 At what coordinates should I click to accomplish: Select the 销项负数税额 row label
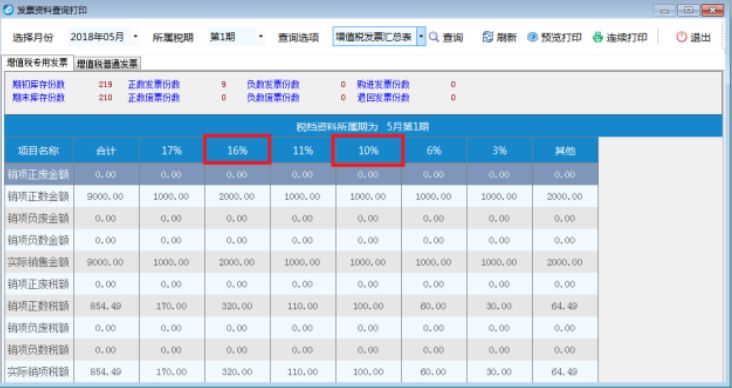click(x=39, y=350)
